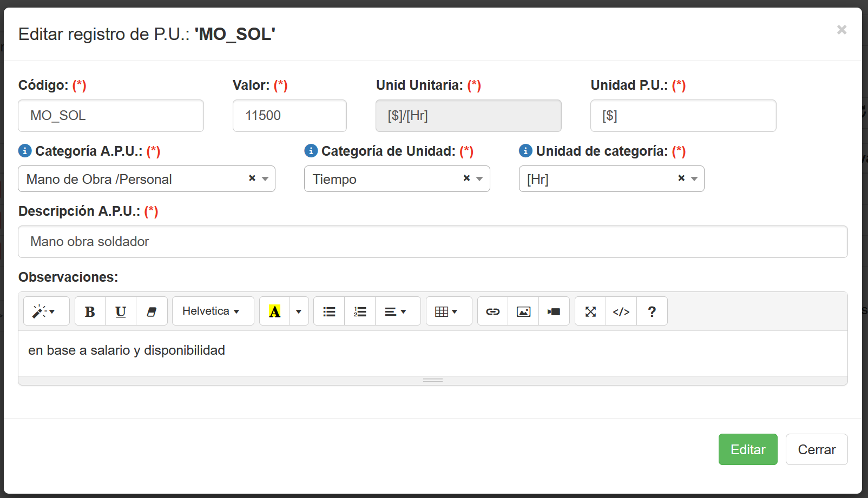The height and width of the screenshot is (498, 868).
Task: Click the Valor input field
Action: click(x=290, y=116)
